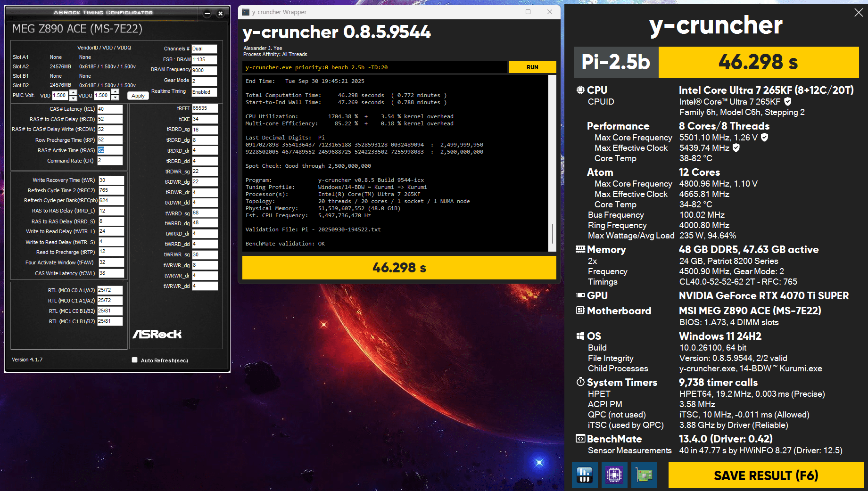Click the RAS# Active Time (tRAS) field
Viewport: 868px width, 491px height.
(x=110, y=150)
